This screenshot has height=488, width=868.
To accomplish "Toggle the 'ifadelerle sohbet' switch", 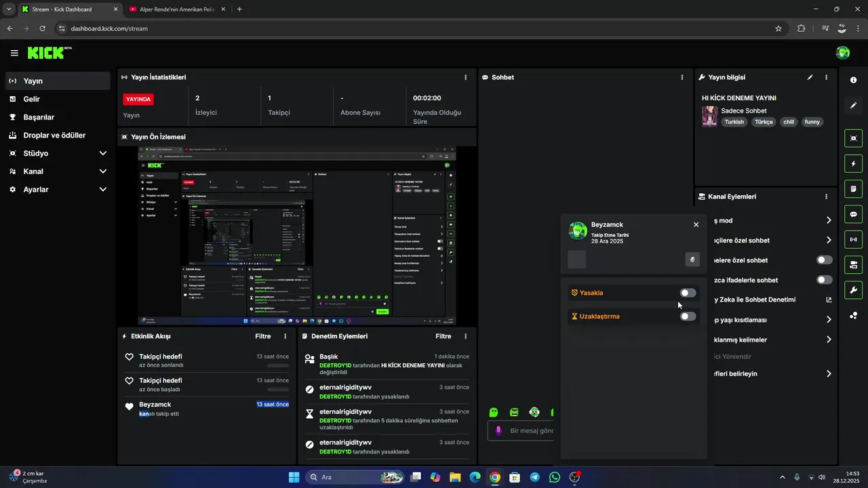I will point(825,280).
